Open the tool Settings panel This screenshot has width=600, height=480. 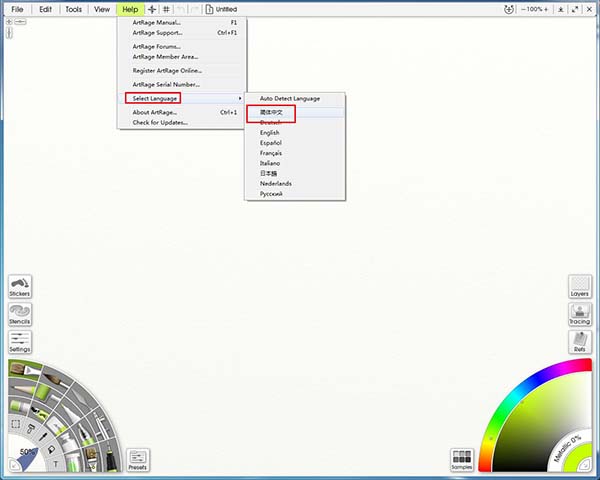(x=19, y=342)
